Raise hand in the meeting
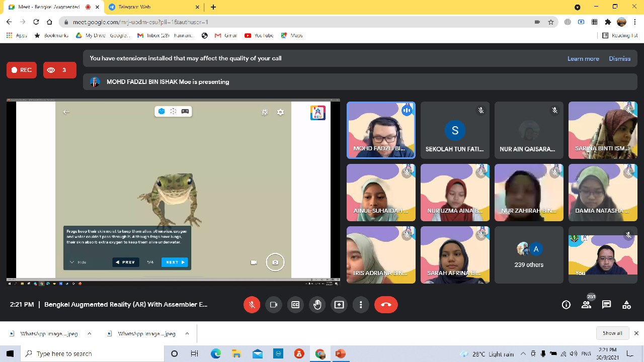The height and width of the screenshot is (362, 644). (x=317, y=305)
